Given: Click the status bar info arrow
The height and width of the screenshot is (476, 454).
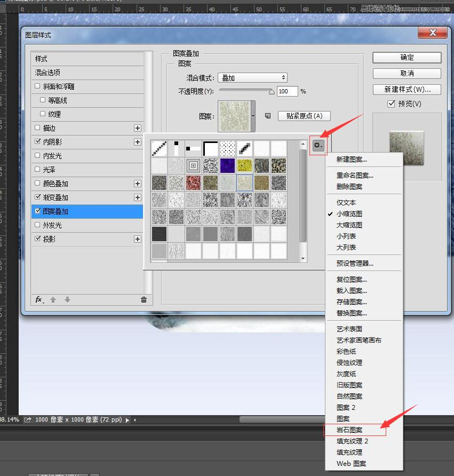Looking at the screenshot, I should [x=128, y=420].
